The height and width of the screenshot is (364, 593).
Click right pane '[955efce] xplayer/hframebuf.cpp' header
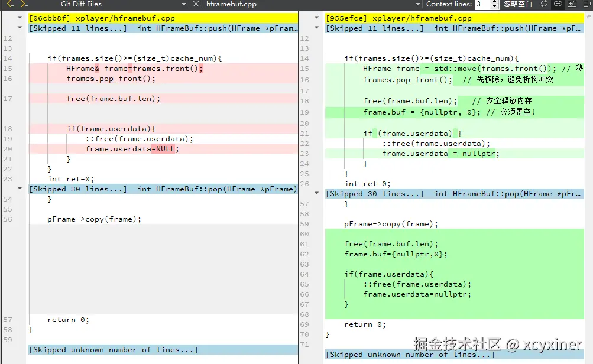pyautogui.click(x=455, y=18)
